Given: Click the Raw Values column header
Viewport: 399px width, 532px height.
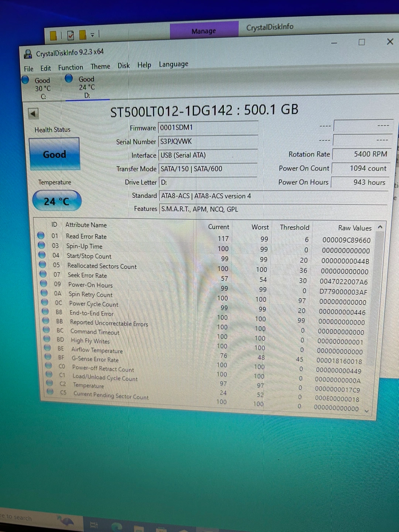Looking at the screenshot, I should pos(355,228).
